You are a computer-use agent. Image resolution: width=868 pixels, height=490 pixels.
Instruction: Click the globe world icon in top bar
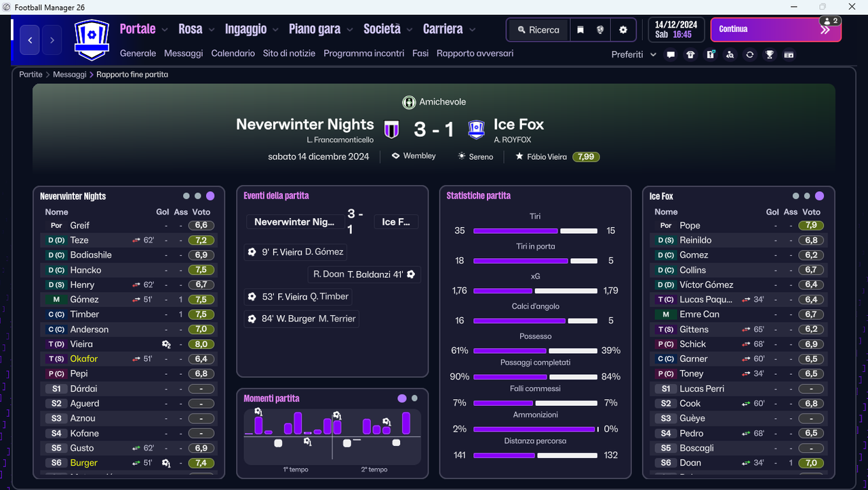(x=600, y=30)
